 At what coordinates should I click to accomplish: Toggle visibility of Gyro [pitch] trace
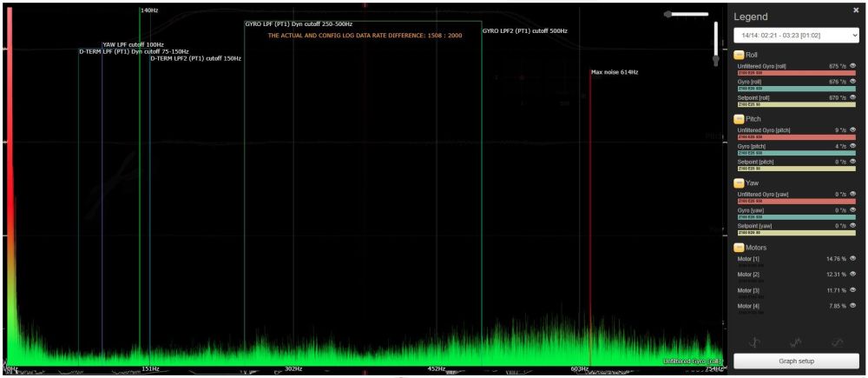pyautogui.click(x=852, y=146)
